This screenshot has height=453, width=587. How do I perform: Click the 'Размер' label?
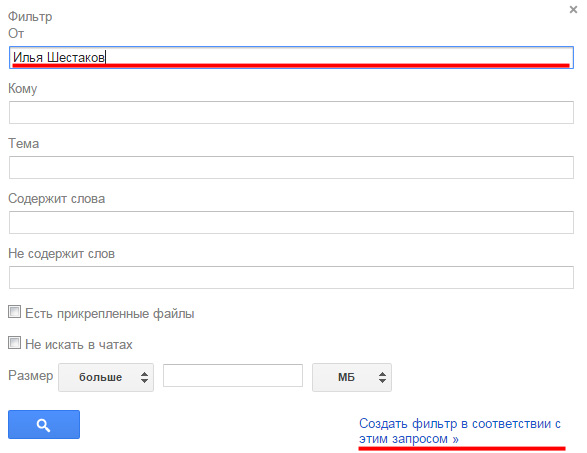[31, 376]
